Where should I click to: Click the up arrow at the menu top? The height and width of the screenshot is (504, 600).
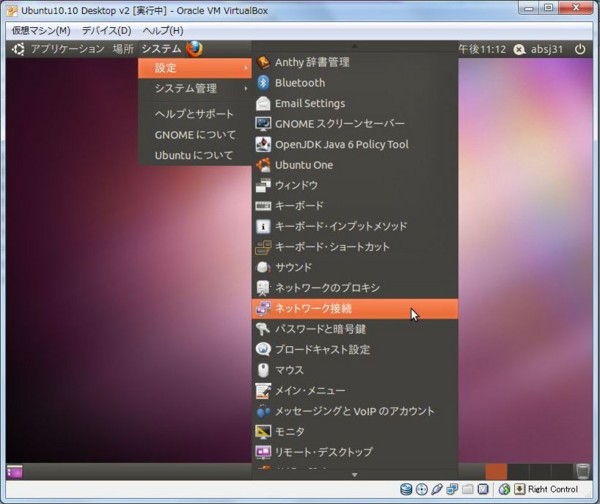pos(354,46)
